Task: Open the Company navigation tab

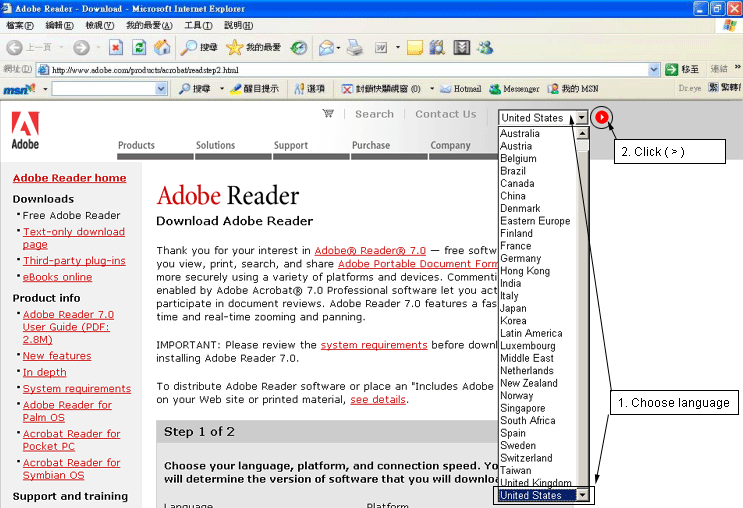Action: click(x=451, y=145)
